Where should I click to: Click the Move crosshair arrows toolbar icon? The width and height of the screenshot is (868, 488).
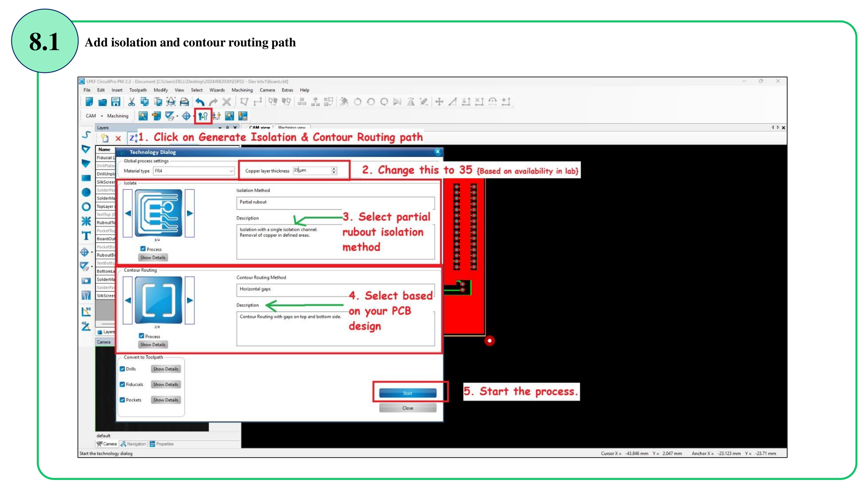(x=439, y=102)
